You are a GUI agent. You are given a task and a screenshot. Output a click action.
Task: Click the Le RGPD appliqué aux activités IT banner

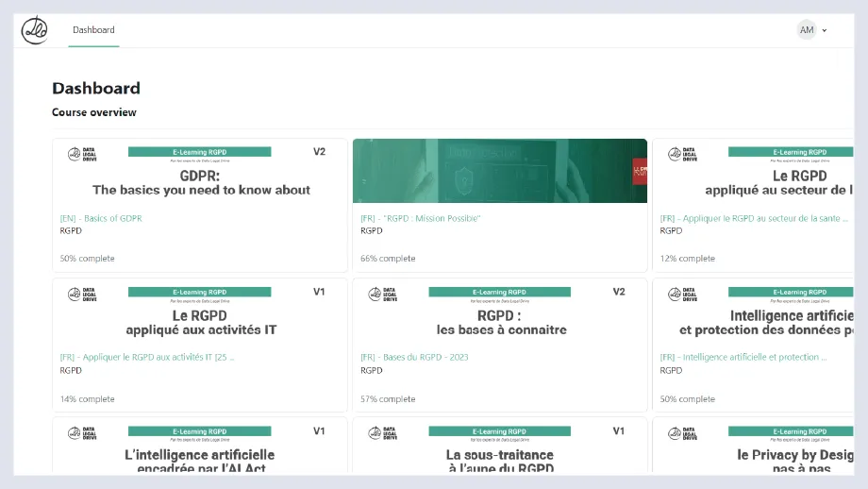[200, 312]
